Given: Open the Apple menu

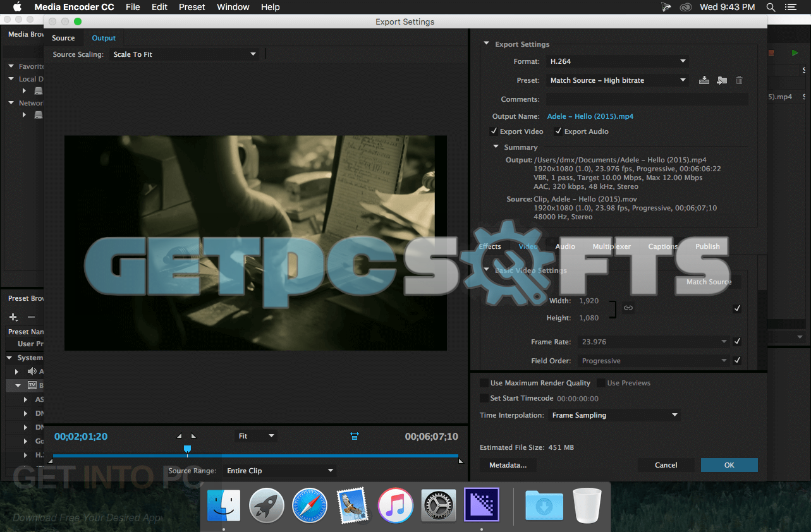Looking at the screenshot, I should 17,7.
